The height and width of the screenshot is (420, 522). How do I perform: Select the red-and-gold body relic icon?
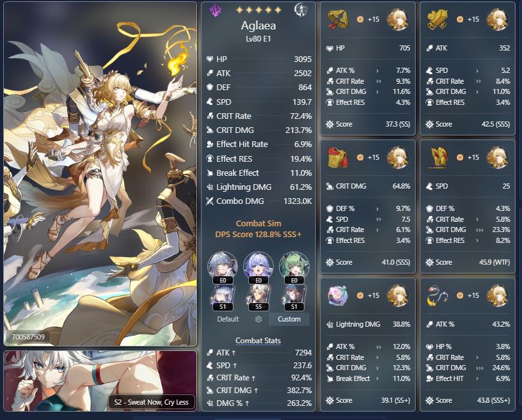(x=338, y=157)
